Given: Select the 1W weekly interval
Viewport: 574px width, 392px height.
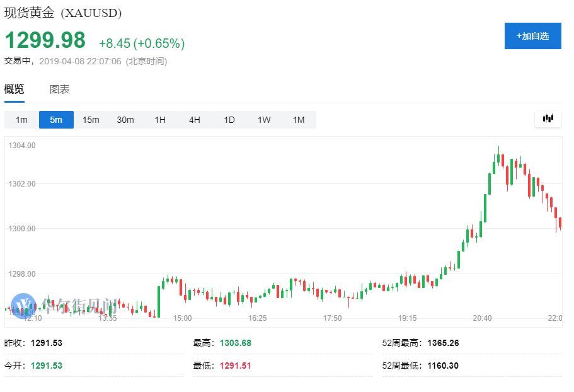Looking at the screenshot, I should pyautogui.click(x=264, y=120).
